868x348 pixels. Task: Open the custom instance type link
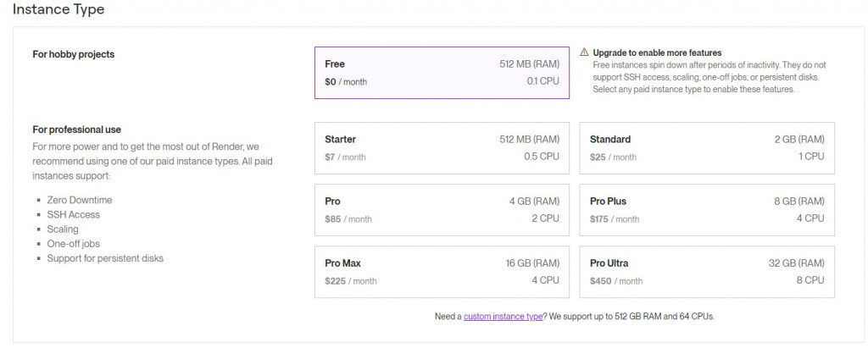point(503,317)
